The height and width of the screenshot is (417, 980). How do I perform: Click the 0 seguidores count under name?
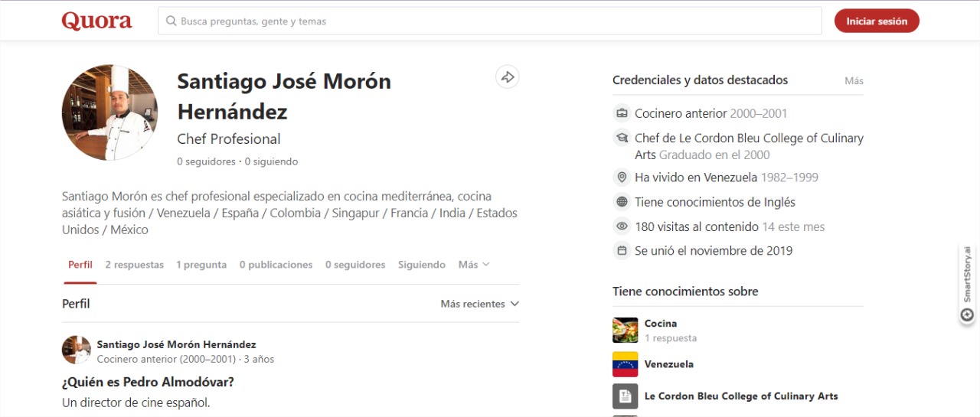(x=207, y=161)
